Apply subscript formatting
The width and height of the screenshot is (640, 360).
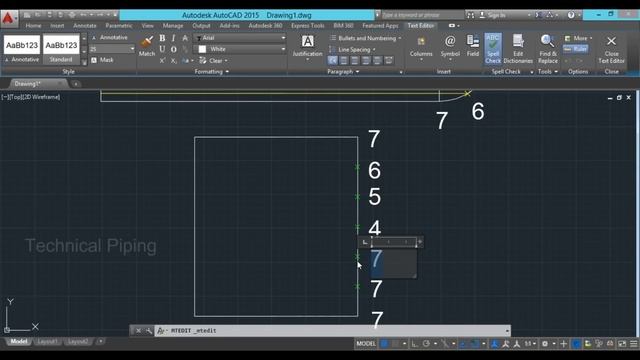[173, 60]
